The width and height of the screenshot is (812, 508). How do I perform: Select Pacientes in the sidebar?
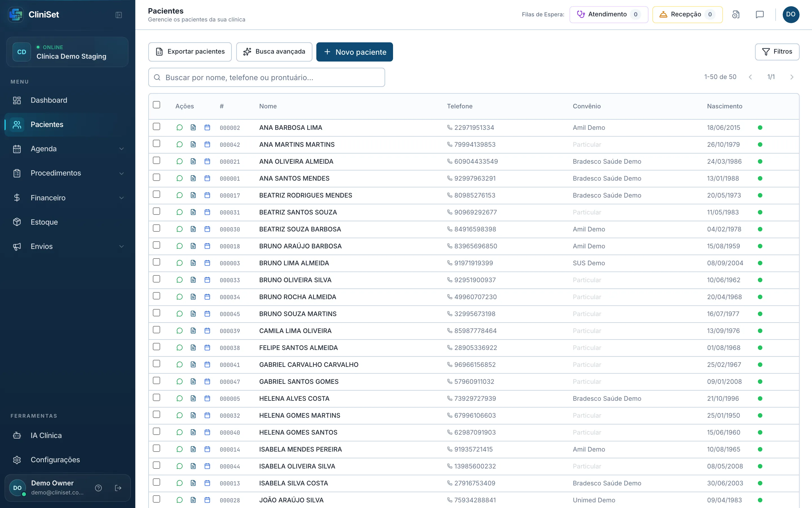(x=67, y=125)
